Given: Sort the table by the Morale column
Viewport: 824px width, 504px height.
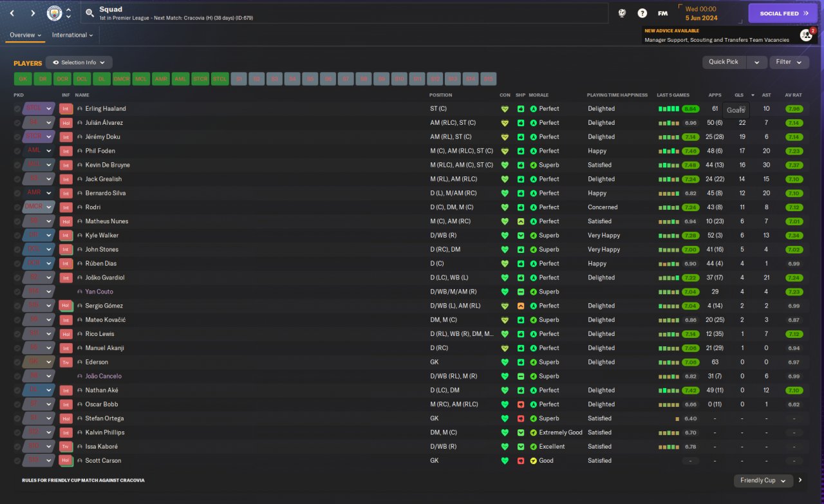Looking at the screenshot, I should (x=539, y=95).
